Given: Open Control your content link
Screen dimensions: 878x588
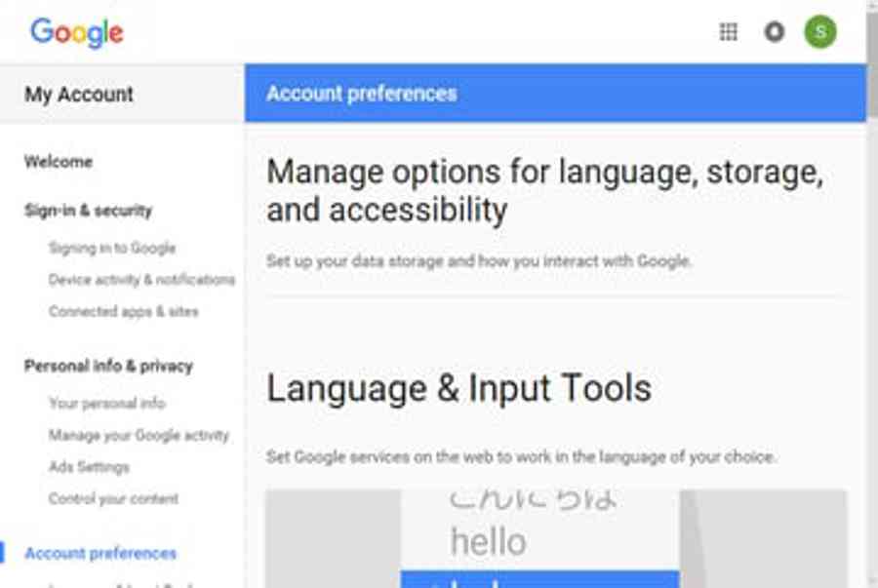Looking at the screenshot, I should [x=113, y=499].
